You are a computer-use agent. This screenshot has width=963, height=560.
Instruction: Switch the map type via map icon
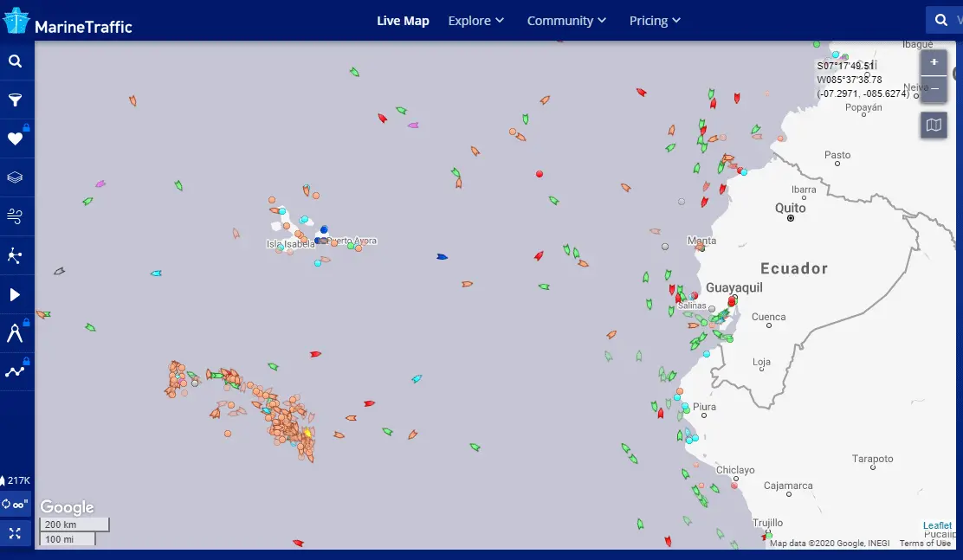click(934, 126)
